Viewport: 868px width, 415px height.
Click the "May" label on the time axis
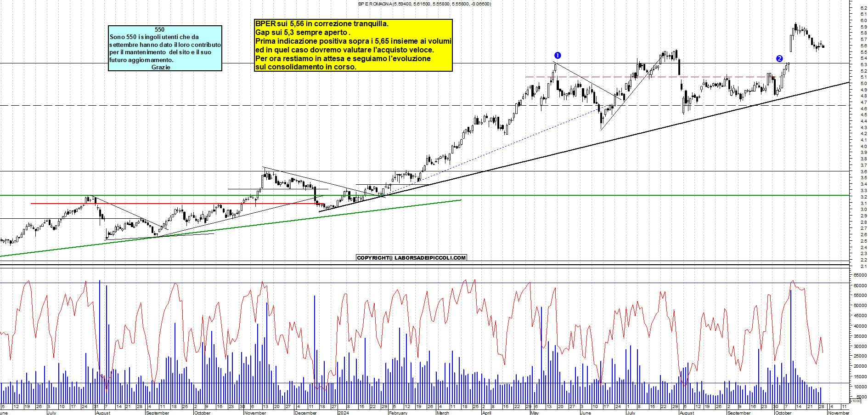click(x=535, y=413)
